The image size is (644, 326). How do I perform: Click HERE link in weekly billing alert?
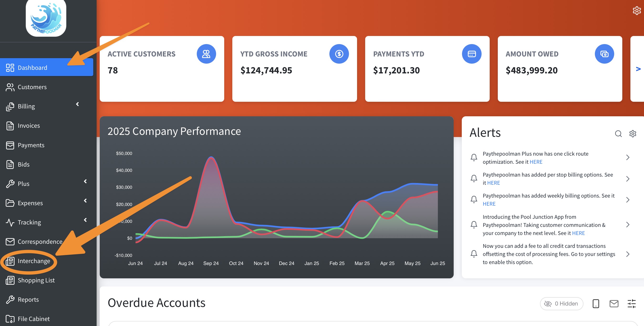(x=489, y=204)
